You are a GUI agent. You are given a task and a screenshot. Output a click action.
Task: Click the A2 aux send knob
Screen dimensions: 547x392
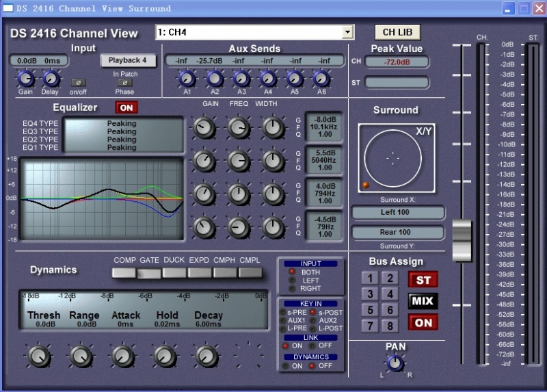pos(215,79)
